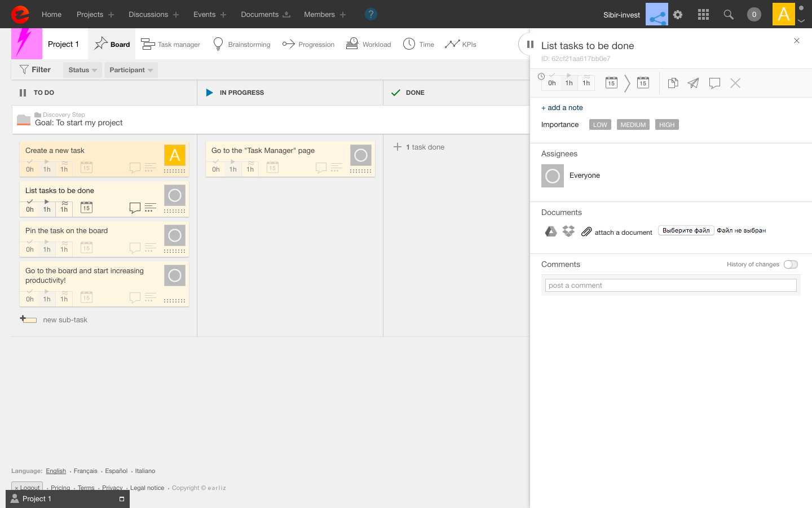Click the comment bubble icon in task panel
The width and height of the screenshot is (812, 508).
click(714, 84)
